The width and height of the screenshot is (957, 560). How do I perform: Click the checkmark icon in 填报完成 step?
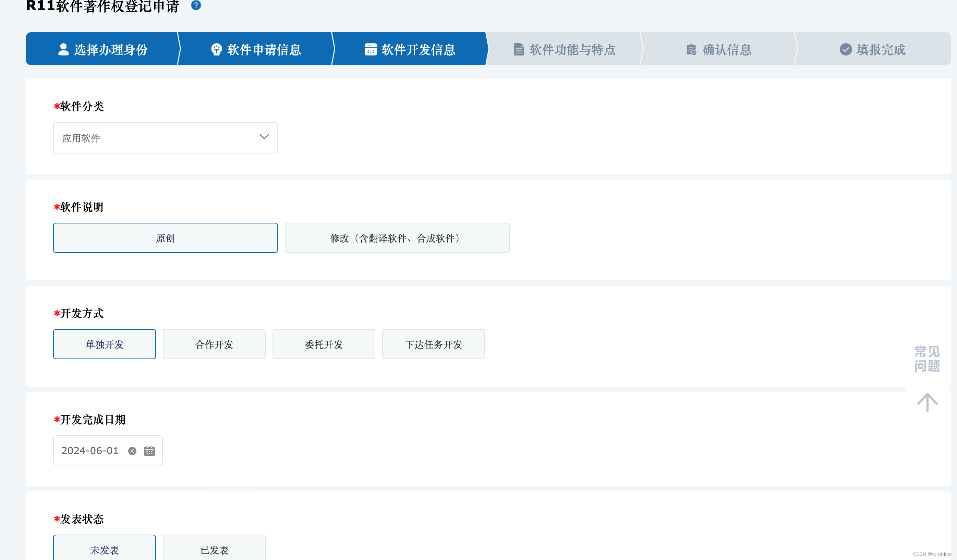[x=845, y=49]
